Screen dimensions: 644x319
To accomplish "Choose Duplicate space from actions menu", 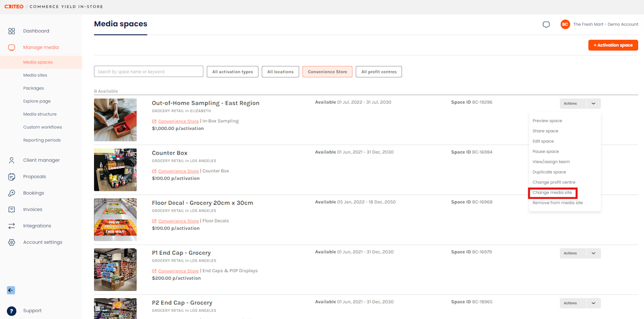I will click(x=549, y=172).
